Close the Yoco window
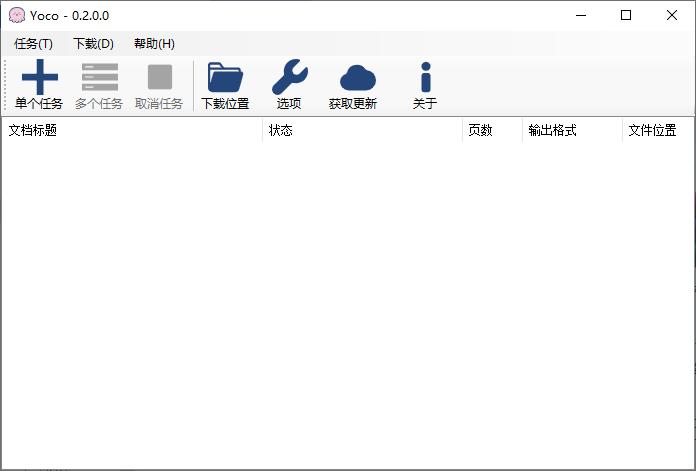696x471 pixels. coord(672,15)
